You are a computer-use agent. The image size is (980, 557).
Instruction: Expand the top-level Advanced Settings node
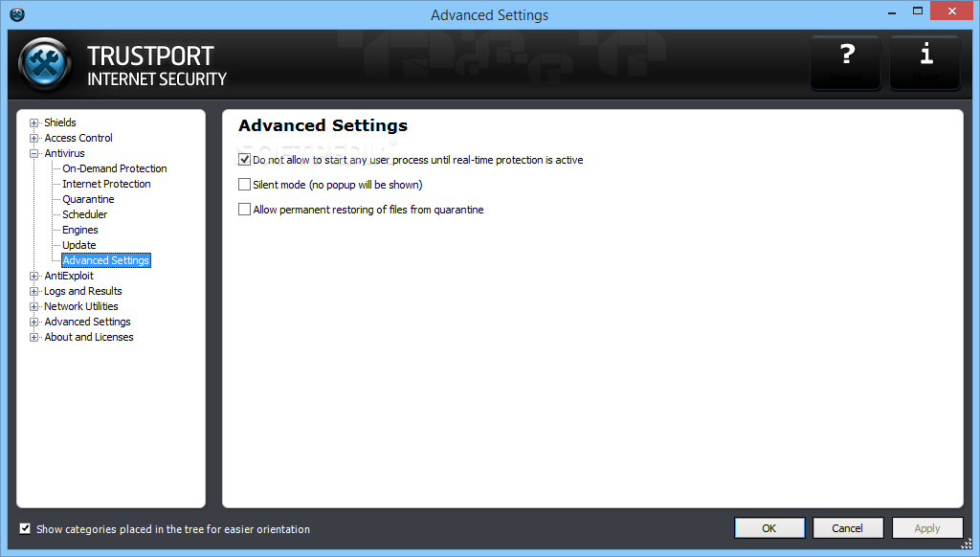point(33,322)
